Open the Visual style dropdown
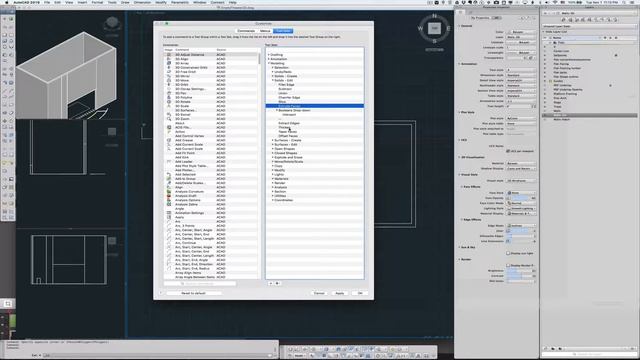Image resolution: width=640 pixels, height=360 pixels. pos(521,180)
